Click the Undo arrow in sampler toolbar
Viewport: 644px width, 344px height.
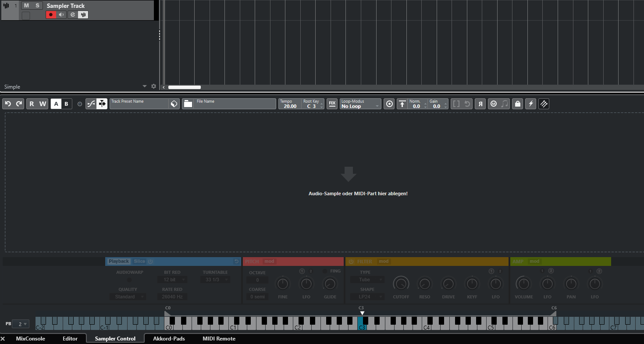coord(8,104)
